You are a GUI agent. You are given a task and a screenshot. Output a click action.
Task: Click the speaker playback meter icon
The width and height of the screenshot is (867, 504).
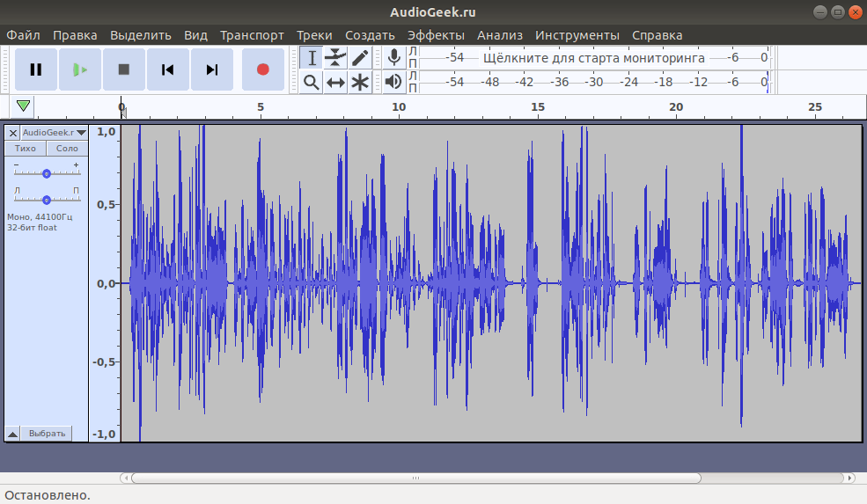[393, 82]
